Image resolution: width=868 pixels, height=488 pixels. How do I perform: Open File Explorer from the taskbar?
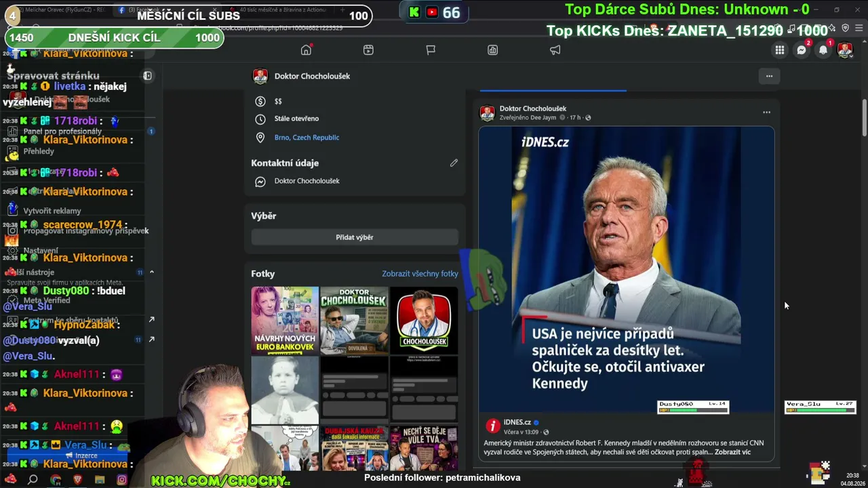100,480
